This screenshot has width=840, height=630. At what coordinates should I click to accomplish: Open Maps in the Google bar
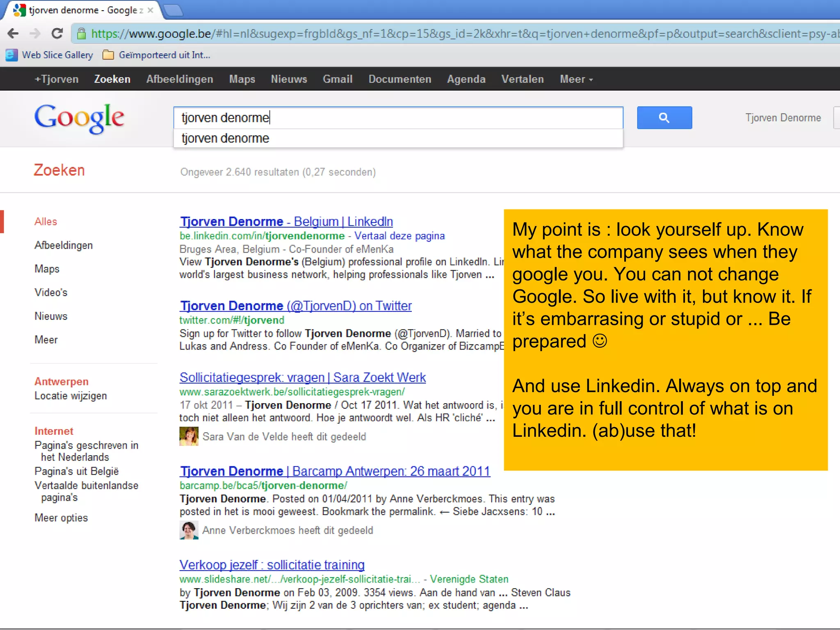(x=242, y=79)
